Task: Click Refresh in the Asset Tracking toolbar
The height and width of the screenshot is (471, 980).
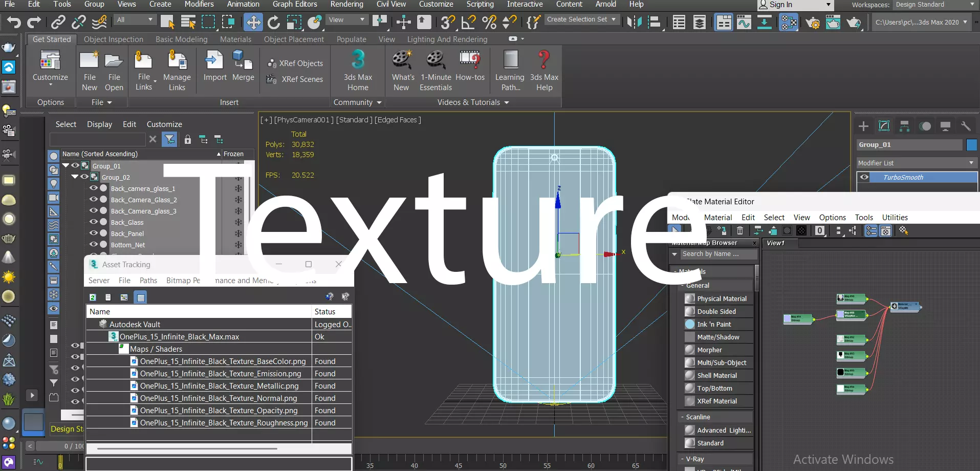Action: (93, 297)
